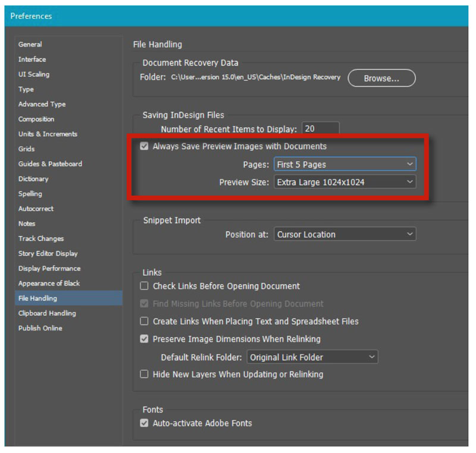Go to Display Performance preferences
Viewport: 476px width, 453px height.
[x=49, y=268]
